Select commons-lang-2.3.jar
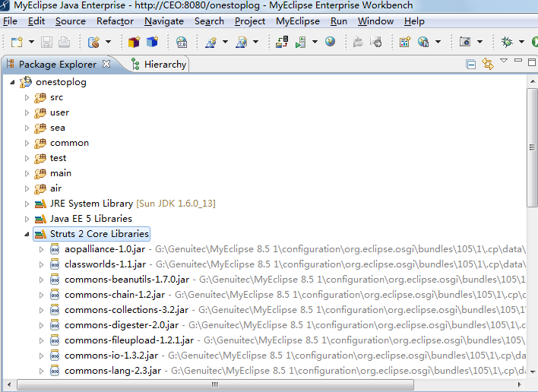 pyautogui.click(x=112, y=371)
